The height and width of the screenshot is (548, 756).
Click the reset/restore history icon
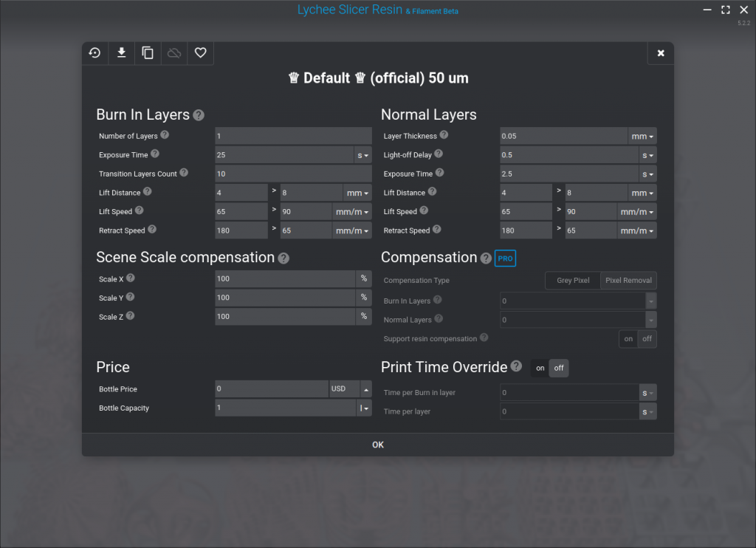coord(95,52)
